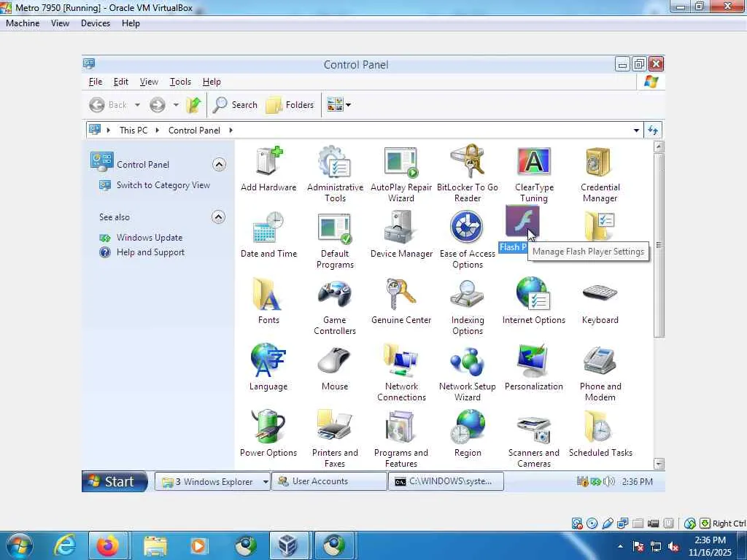Viewport: 747px width, 560px height.
Task: Launch the AutoPlay Repair Wizard
Action: click(x=401, y=175)
